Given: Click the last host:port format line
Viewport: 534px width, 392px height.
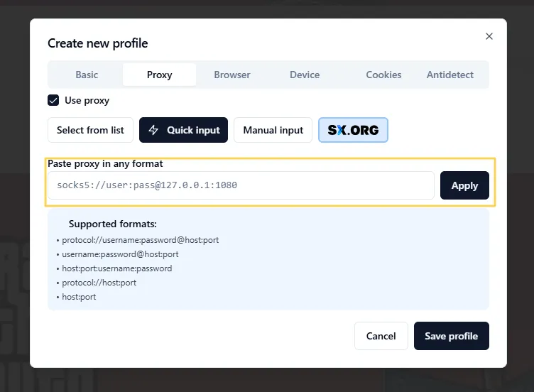Looking at the screenshot, I should (79, 297).
